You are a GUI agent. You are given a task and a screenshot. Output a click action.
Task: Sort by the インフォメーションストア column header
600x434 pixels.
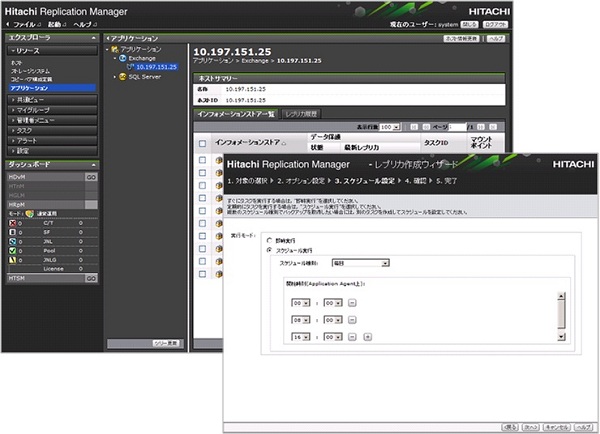(250, 142)
